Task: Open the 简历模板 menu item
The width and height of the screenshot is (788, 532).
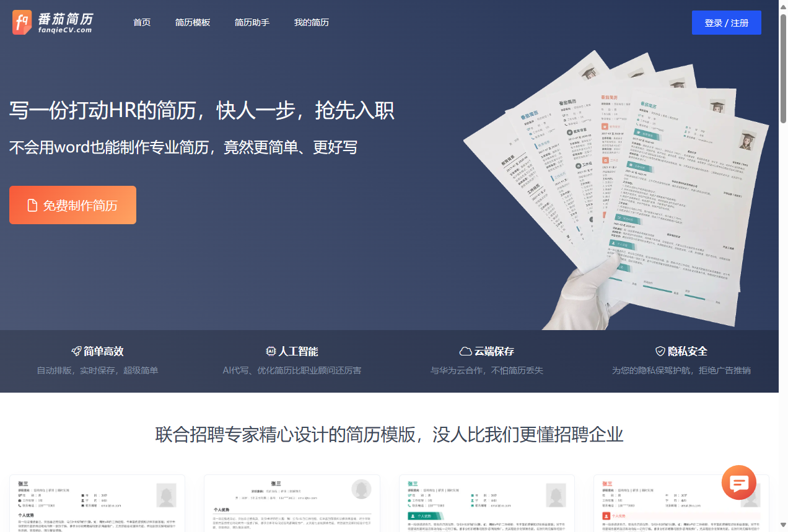Action: coord(193,22)
